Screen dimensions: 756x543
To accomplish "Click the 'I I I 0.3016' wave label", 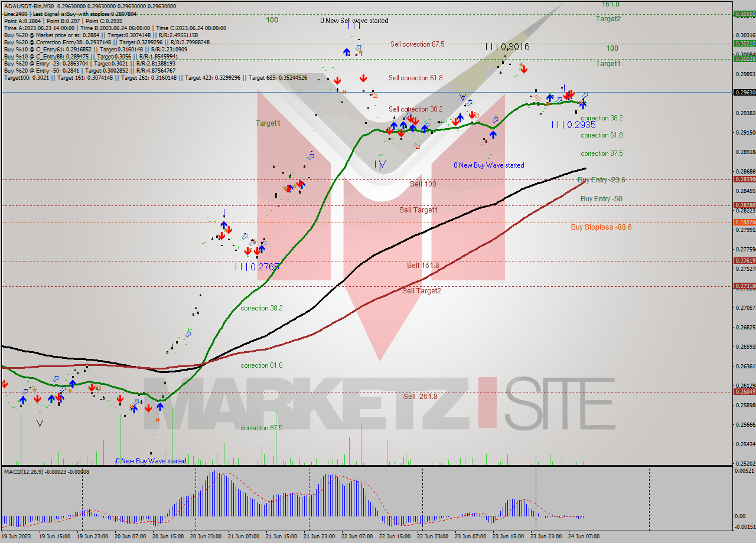I will [x=507, y=47].
